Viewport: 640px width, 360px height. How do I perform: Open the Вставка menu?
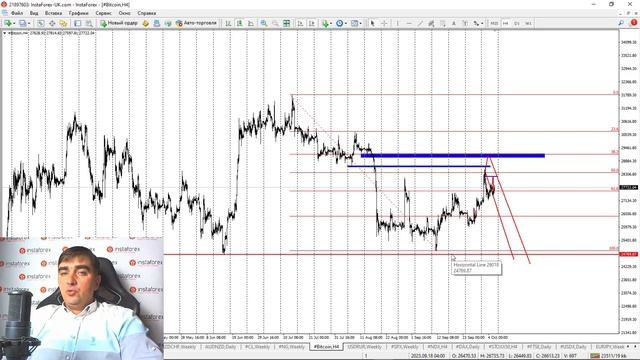click(x=53, y=13)
